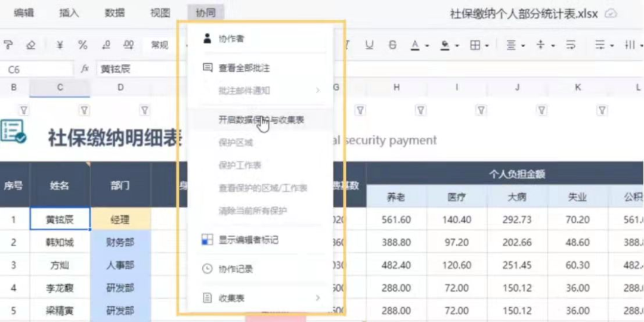Screen dimensions: 644x322
Task: Open the fill color dropdown arrow
Action: [x=457, y=45]
